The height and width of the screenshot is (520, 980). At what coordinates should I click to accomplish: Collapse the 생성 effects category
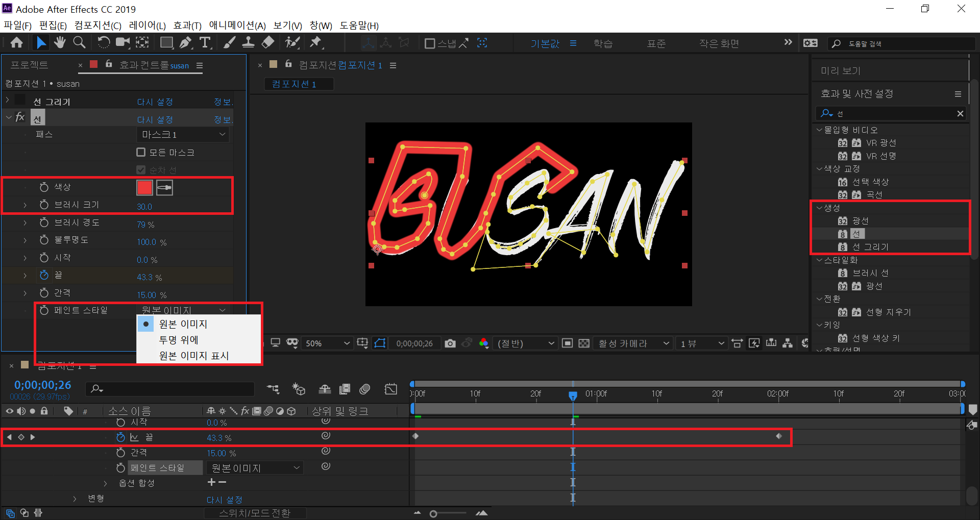click(819, 208)
